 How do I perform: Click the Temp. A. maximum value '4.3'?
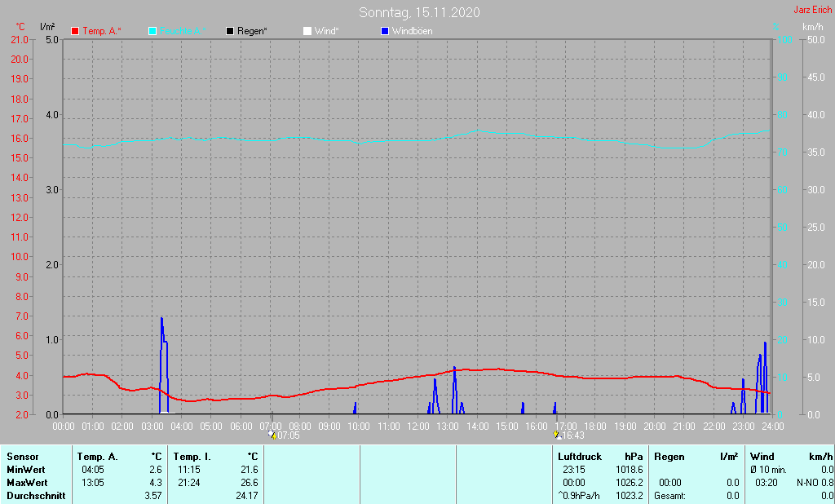[156, 483]
